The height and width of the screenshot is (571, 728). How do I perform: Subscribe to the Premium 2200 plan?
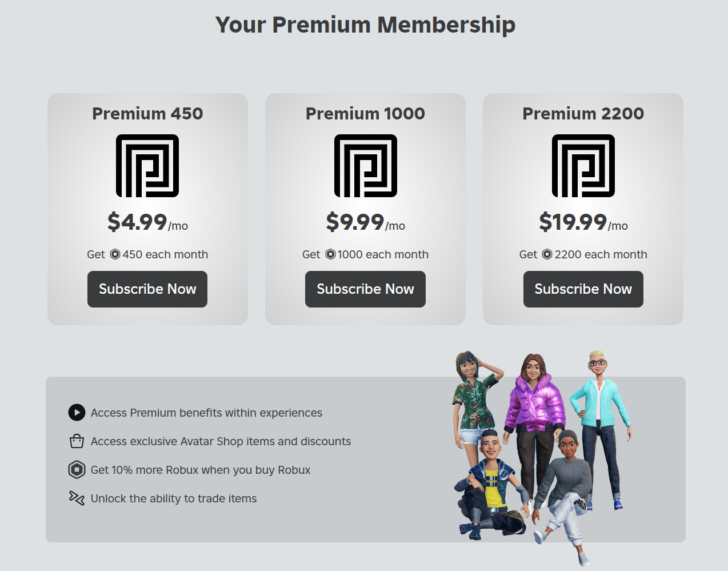(x=583, y=289)
